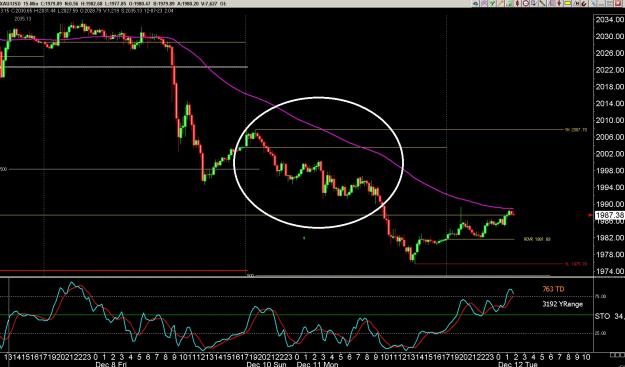Click the light blue icon right of magnet

point(593,4)
